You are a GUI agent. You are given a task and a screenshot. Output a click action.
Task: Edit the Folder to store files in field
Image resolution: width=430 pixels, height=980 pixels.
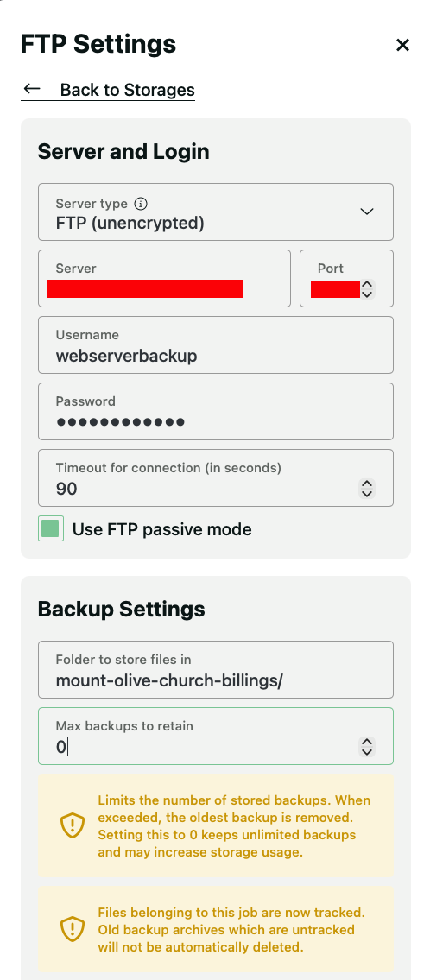coord(216,669)
